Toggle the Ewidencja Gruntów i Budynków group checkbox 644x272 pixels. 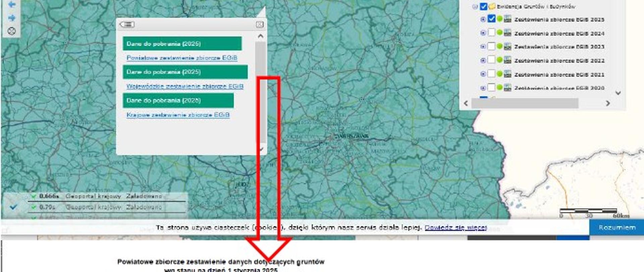pyautogui.click(x=483, y=6)
